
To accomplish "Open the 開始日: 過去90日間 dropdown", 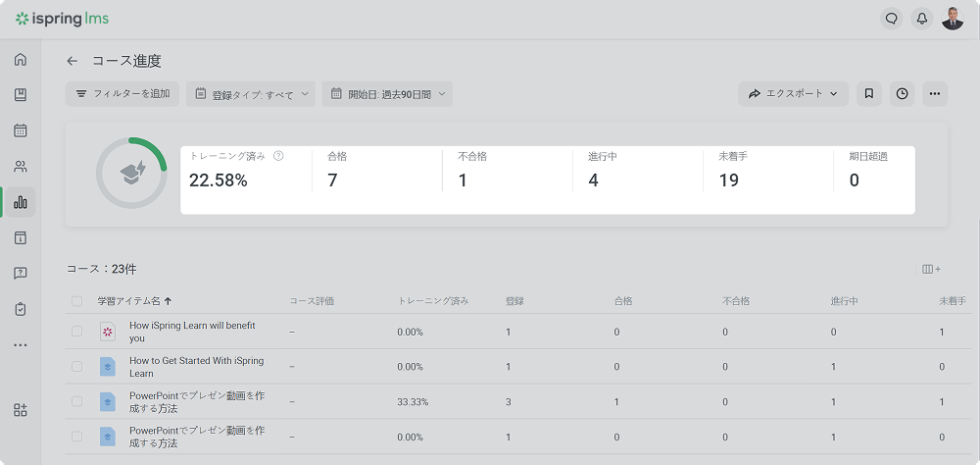I will [387, 94].
